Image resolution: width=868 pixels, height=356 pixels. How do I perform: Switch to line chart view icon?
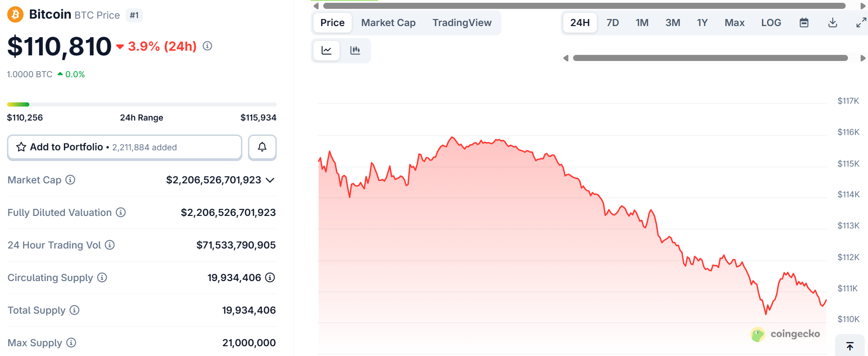(x=327, y=50)
